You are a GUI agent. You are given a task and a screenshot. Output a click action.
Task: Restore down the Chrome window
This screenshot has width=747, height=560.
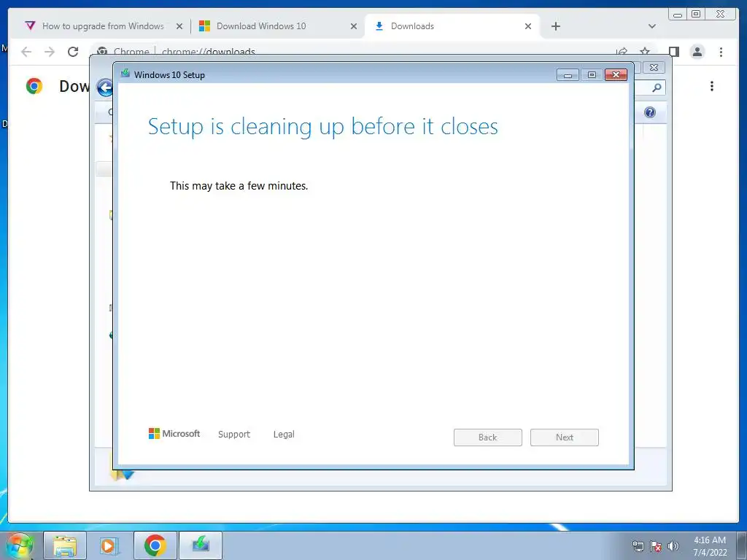tap(696, 15)
